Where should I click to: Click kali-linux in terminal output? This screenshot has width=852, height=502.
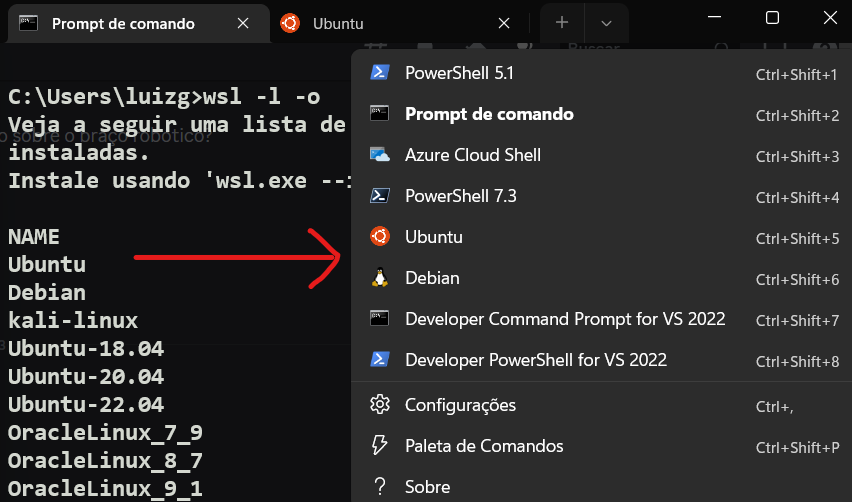tap(73, 320)
